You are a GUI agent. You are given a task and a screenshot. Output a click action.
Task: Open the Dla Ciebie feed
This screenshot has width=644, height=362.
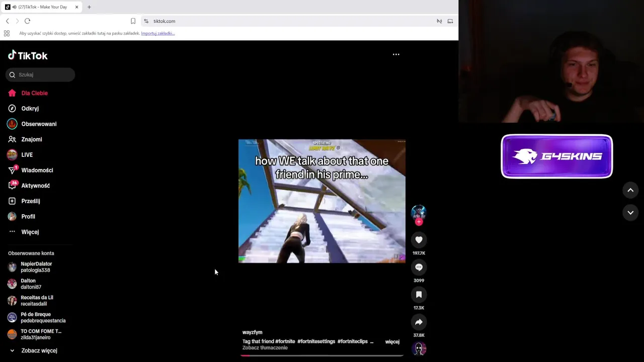28,93
